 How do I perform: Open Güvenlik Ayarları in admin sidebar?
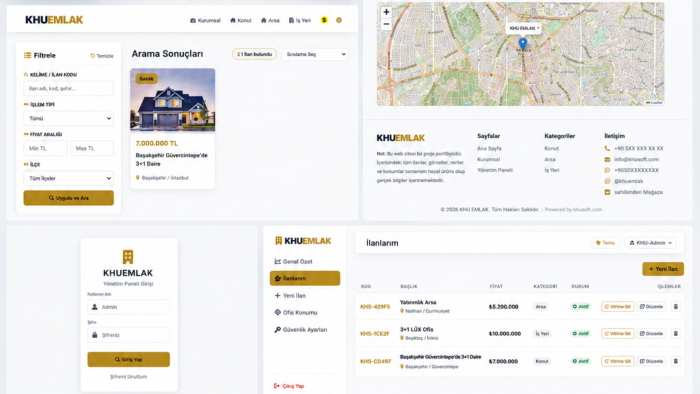(x=300, y=330)
